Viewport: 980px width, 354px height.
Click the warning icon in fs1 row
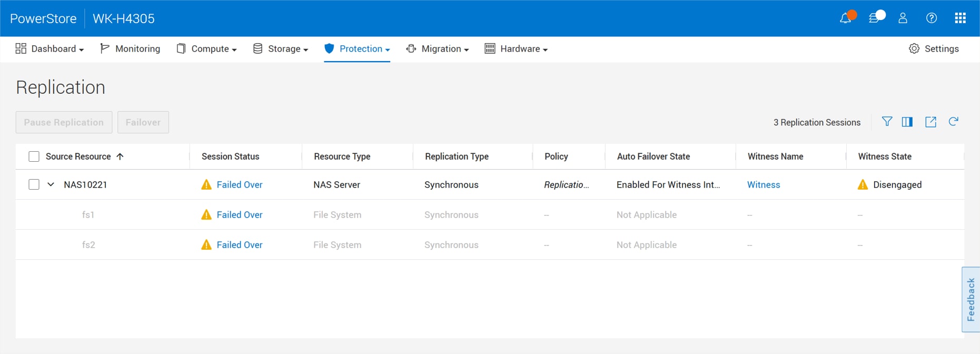click(x=206, y=214)
